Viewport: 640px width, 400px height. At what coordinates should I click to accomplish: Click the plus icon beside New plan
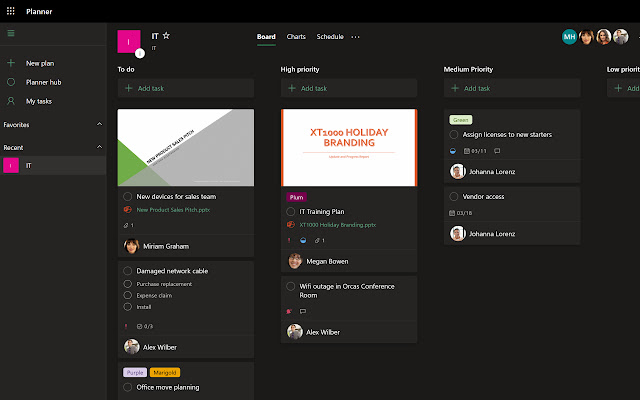(11, 63)
